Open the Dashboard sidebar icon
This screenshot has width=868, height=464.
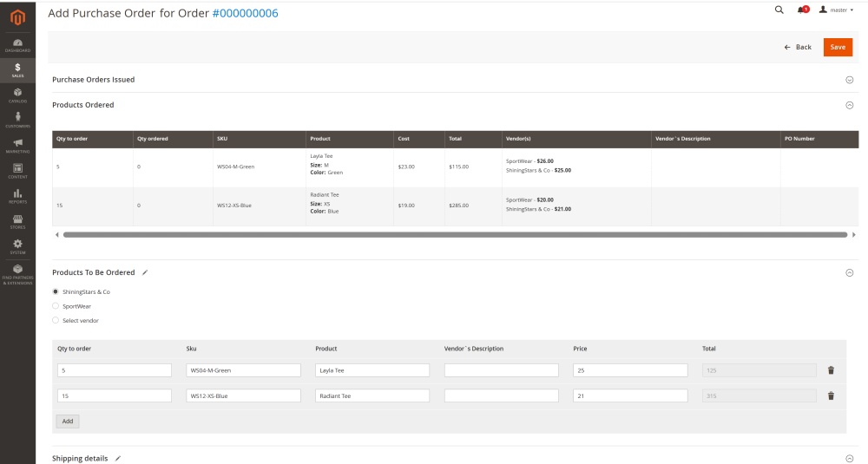click(17, 45)
